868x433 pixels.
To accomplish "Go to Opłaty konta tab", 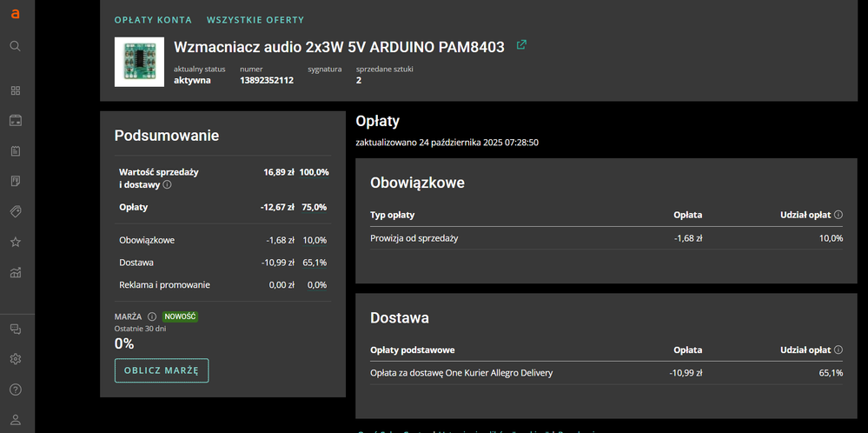I will (x=153, y=19).
